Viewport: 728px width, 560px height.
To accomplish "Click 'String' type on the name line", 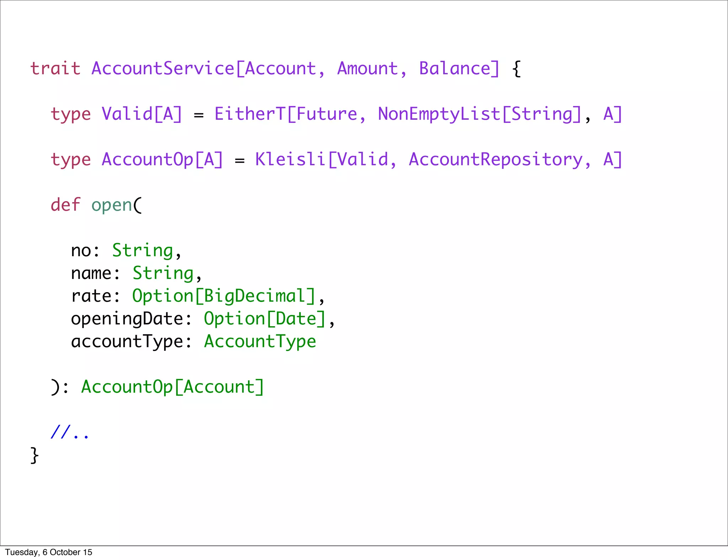I will (163, 273).
